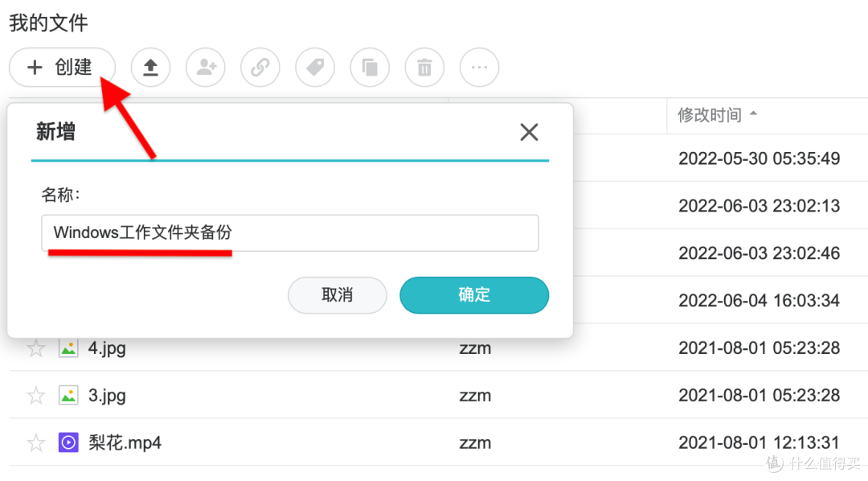The height and width of the screenshot is (481, 868).
Task: Toggle favorite star for 3.jpg
Action: click(x=35, y=395)
